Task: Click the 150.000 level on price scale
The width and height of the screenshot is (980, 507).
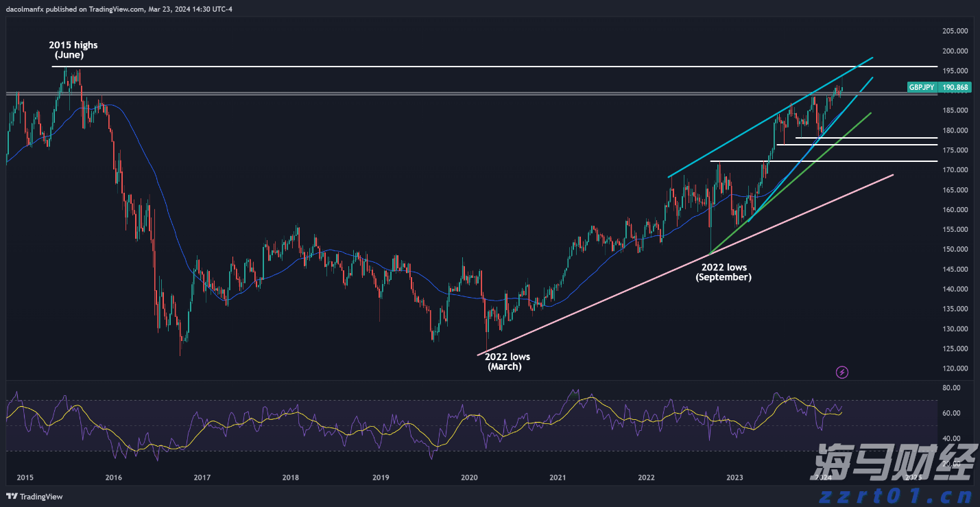Action: 955,249
